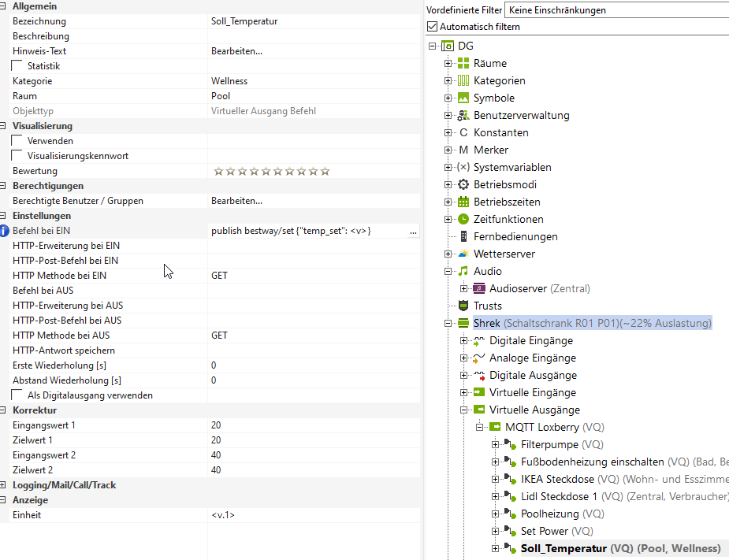Click the info icon beside Befehl bei EIN

pyautogui.click(x=5, y=231)
